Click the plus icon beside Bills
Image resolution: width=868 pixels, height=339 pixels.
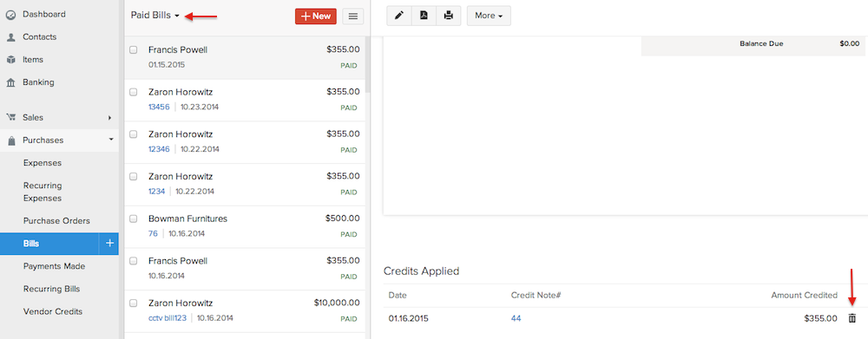(x=109, y=244)
